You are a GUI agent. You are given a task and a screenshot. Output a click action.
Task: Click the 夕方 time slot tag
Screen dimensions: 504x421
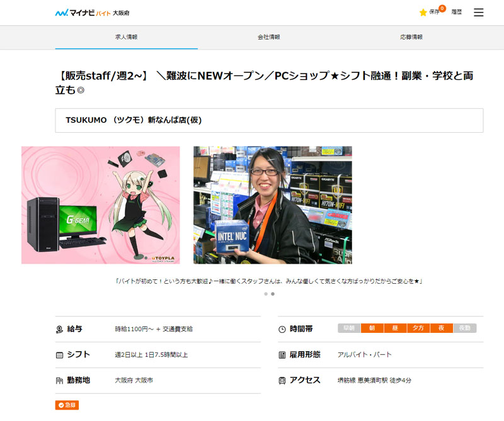pyautogui.click(x=418, y=328)
